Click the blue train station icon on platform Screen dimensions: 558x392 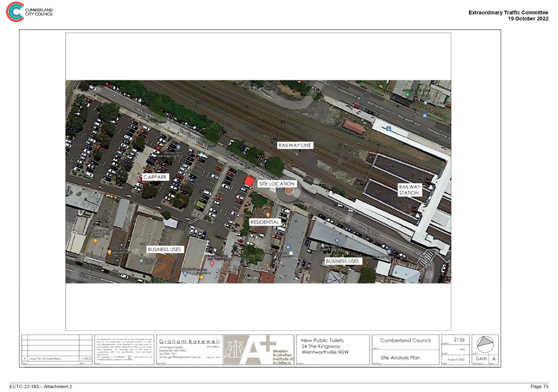click(x=389, y=128)
